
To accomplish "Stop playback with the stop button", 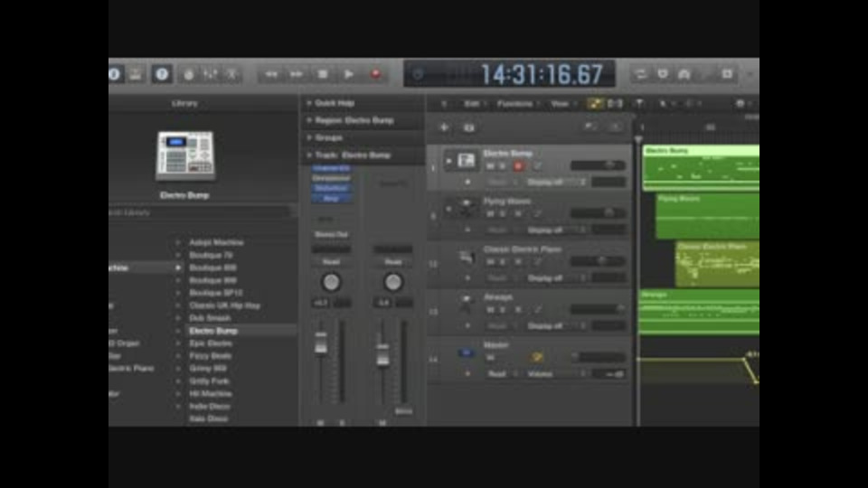I will point(323,74).
